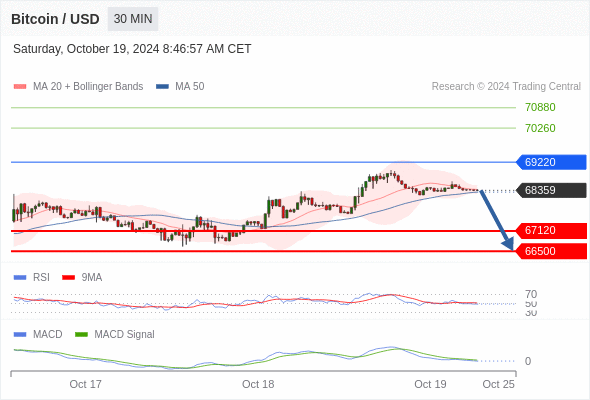This screenshot has height=400, width=590.
Task: Click the 67120 support price tag
Action: tap(551, 230)
